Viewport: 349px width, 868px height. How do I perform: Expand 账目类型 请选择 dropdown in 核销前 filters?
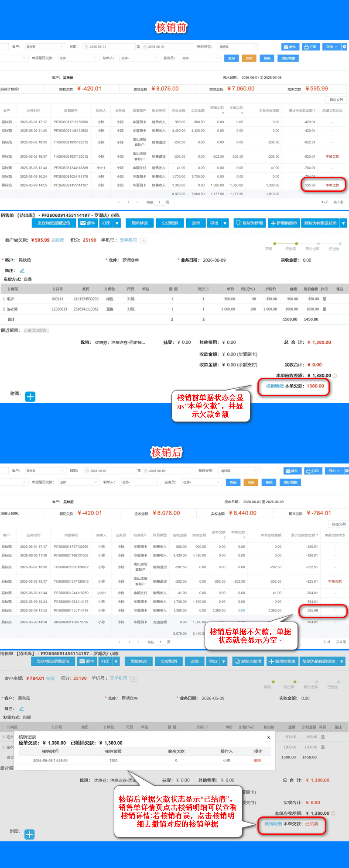(237, 47)
